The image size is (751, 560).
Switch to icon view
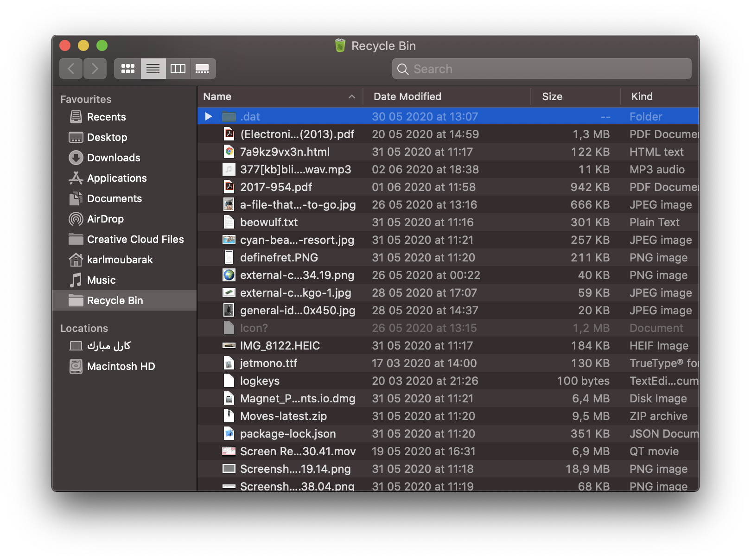coord(127,69)
